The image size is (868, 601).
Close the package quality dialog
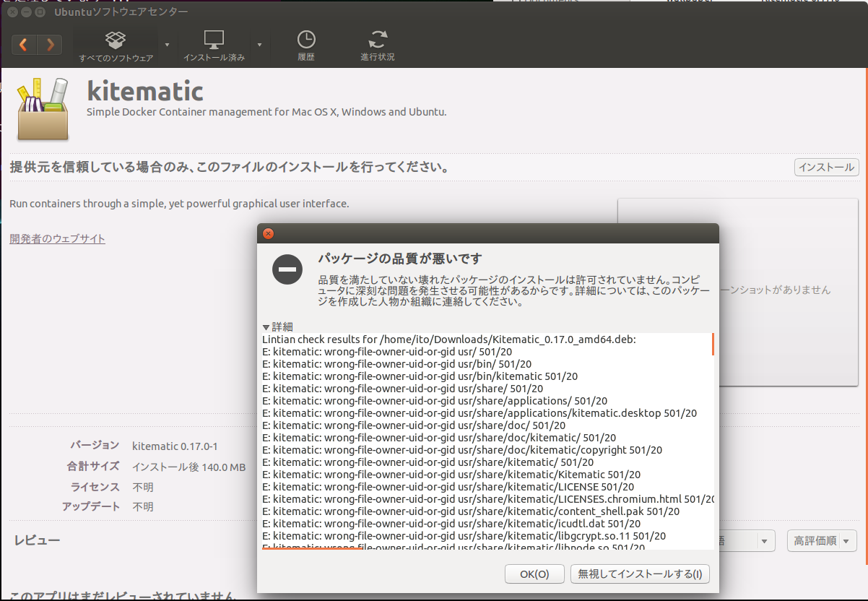click(268, 233)
